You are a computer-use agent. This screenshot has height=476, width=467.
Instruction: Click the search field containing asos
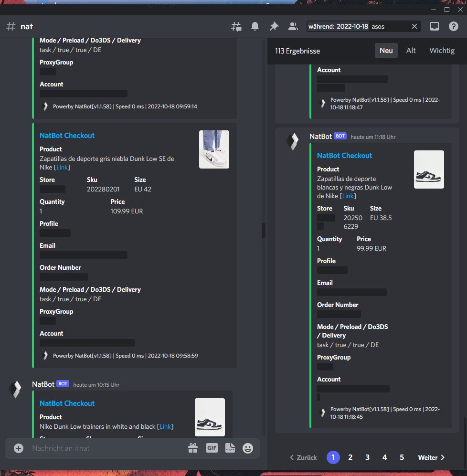[363, 26]
